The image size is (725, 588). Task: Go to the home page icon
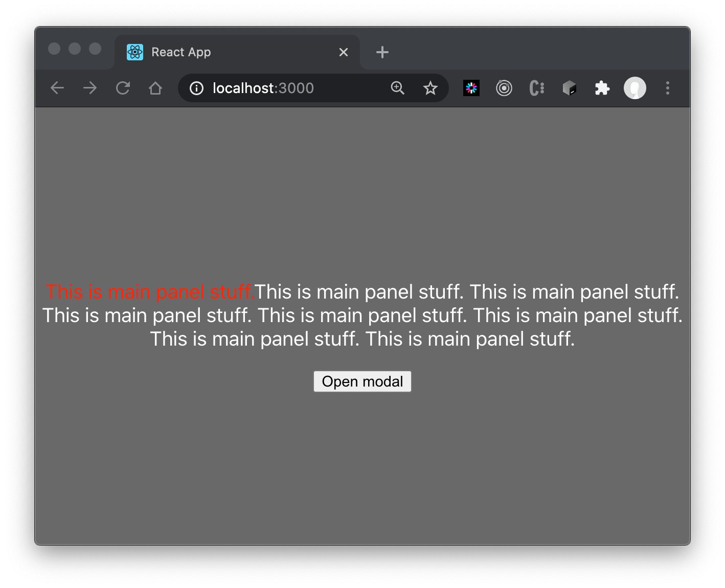coord(155,88)
